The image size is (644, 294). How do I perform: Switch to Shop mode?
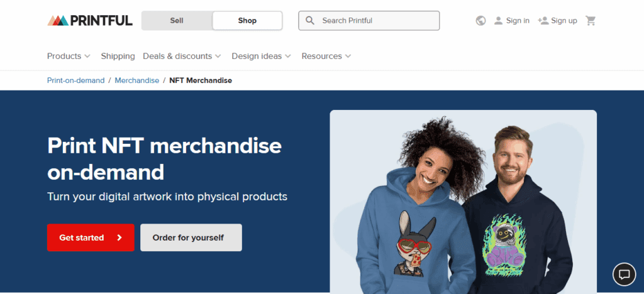click(x=247, y=21)
